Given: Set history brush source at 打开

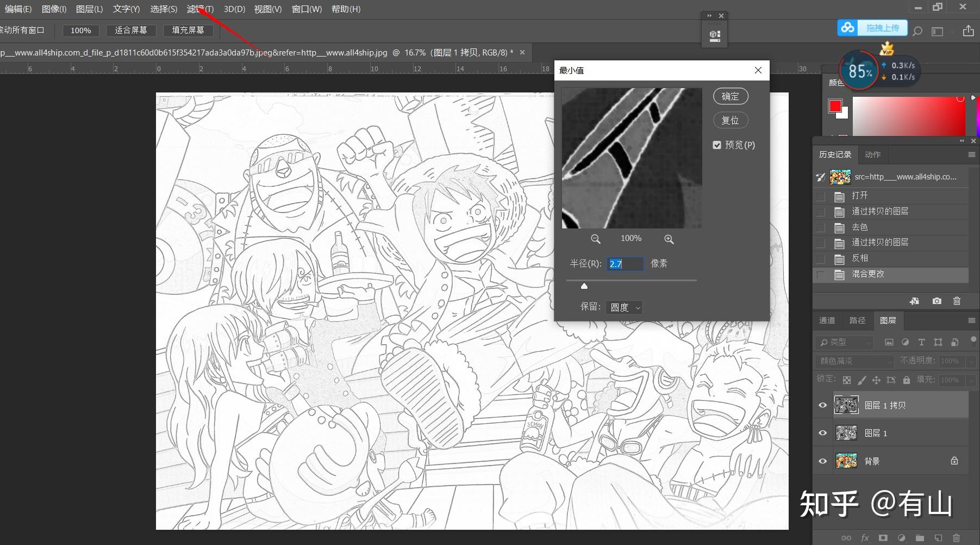Looking at the screenshot, I should [821, 196].
